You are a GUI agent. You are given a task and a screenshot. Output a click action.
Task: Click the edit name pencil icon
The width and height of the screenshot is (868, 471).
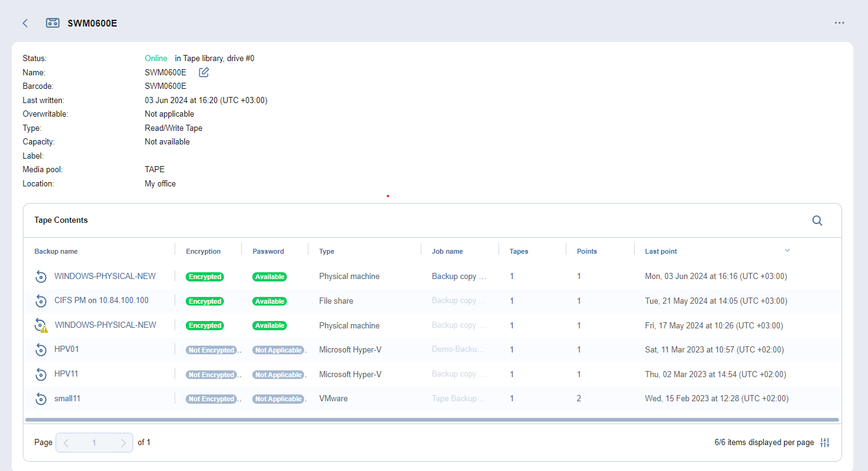coord(204,72)
